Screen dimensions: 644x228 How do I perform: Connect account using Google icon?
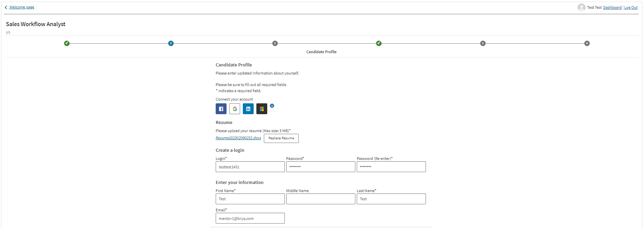(235, 109)
